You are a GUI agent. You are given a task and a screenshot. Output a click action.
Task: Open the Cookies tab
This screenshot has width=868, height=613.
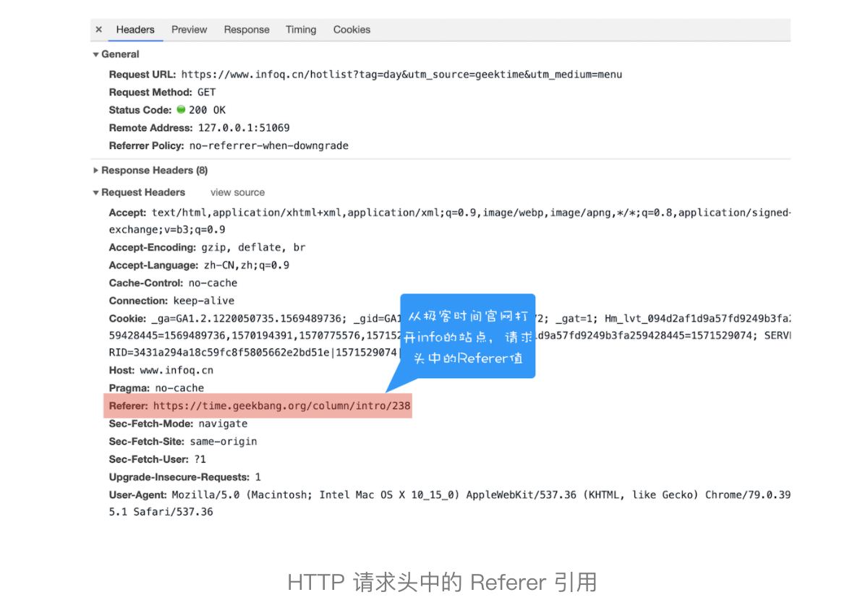(352, 30)
